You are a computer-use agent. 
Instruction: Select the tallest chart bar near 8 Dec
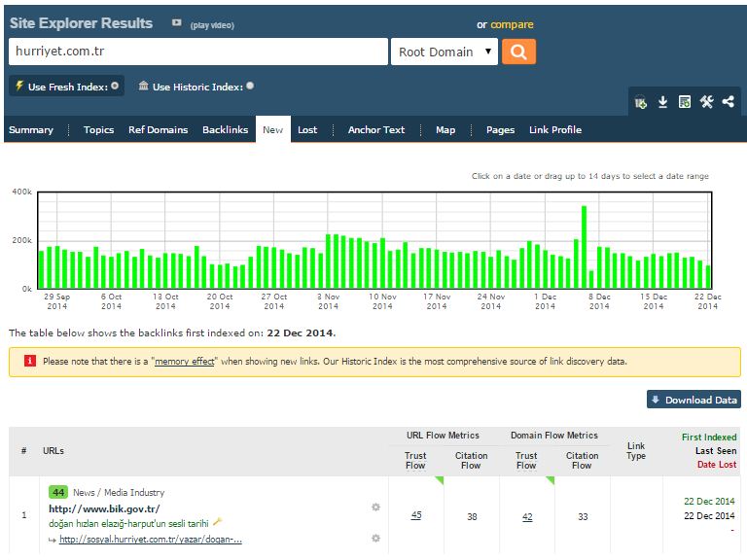click(x=584, y=247)
